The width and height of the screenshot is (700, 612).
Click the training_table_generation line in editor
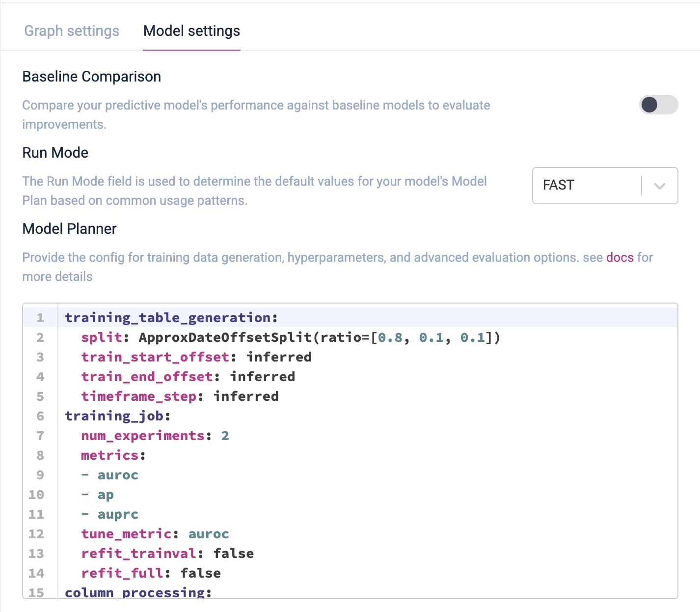(171, 318)
